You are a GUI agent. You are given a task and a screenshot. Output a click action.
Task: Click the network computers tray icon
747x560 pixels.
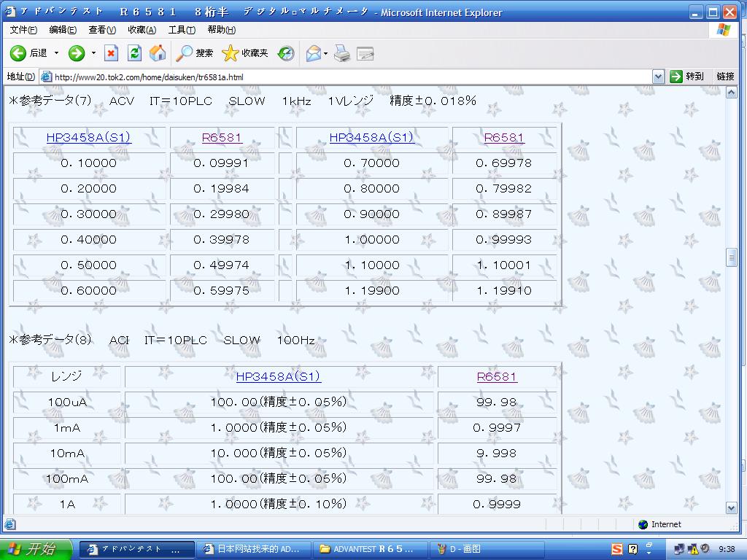pos(680,550)
